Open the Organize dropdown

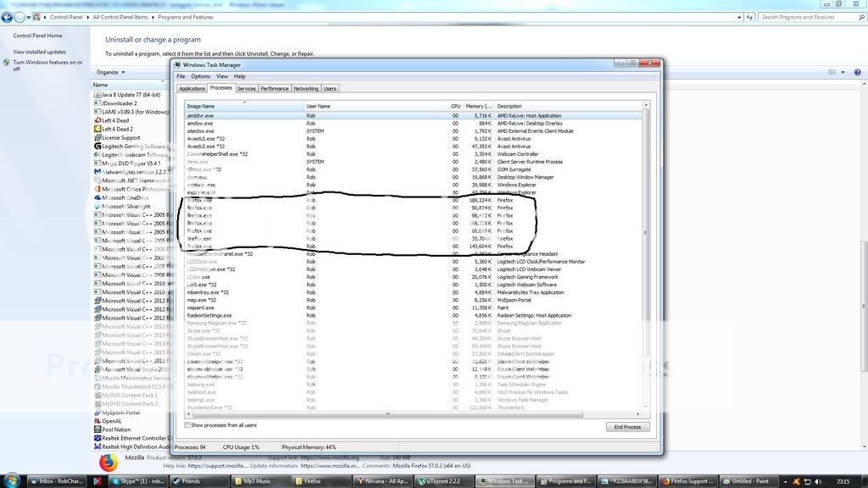[x=111, y=73]
